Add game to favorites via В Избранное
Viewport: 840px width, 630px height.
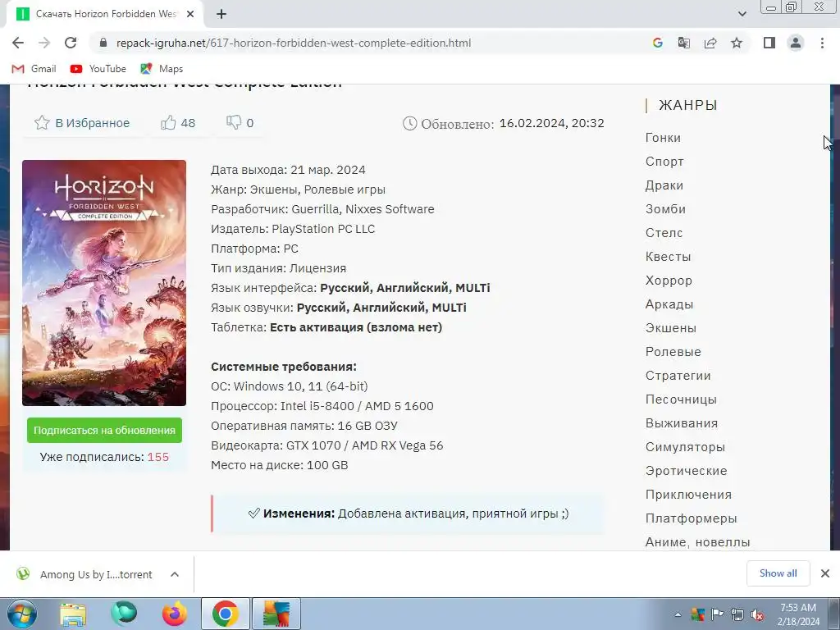[x=82, y=123]
